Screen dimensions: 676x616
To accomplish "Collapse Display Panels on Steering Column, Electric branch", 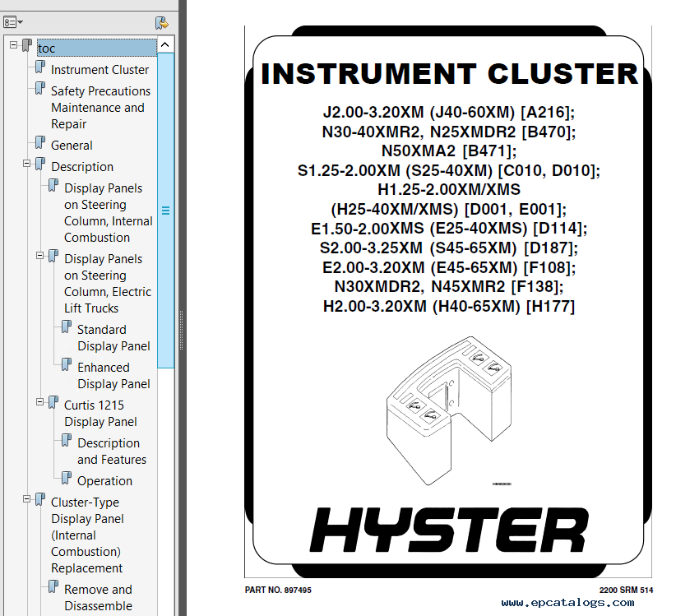I will pyautogui.click(x=40, y=256).
